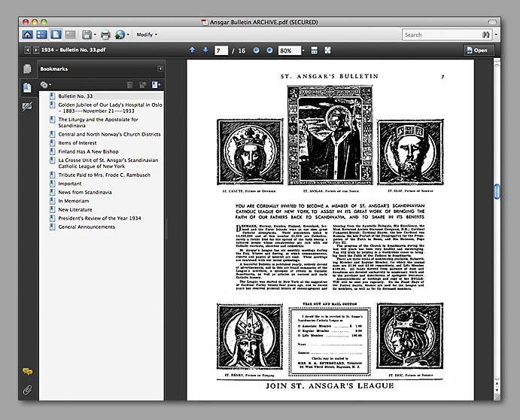
Task: Click the St. Canute portrait illustration
Action: [x=250, y=152]
